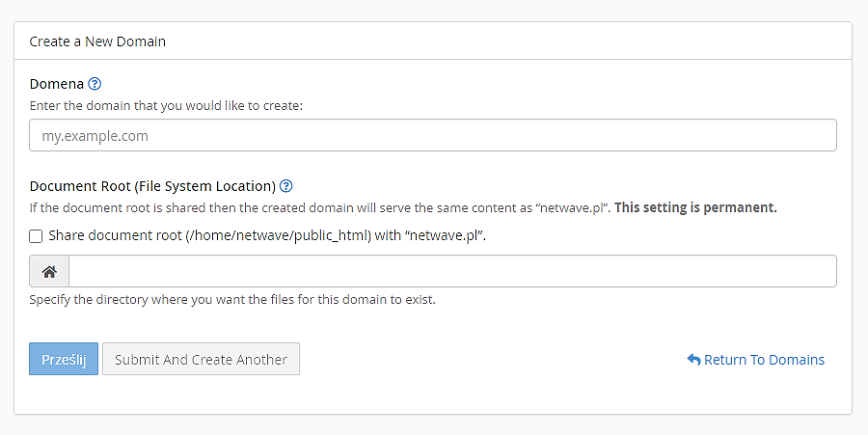Image resolution: width=868 pixels, height=435 pixels.
Task: Focus the my.example.com domain field
Action: (x=432, y=136)
